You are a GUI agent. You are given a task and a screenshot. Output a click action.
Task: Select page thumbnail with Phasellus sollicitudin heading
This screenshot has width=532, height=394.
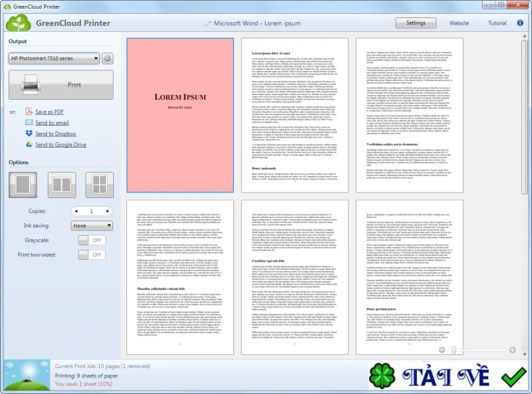[x=180, y=277]
